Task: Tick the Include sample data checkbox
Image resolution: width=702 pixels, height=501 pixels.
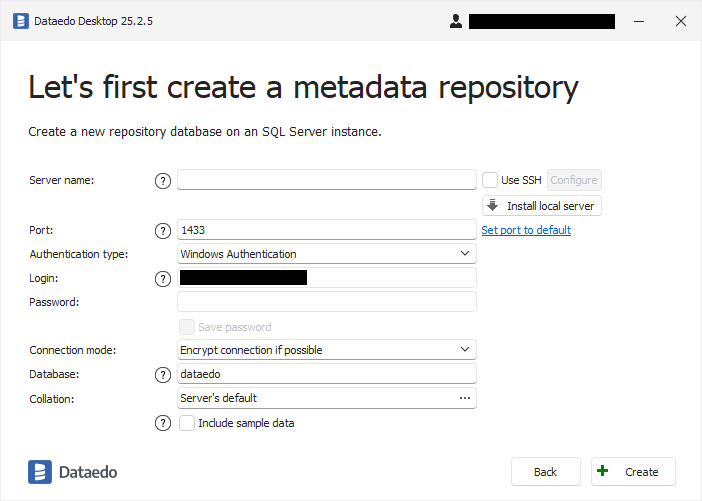Action: (187, 423)
